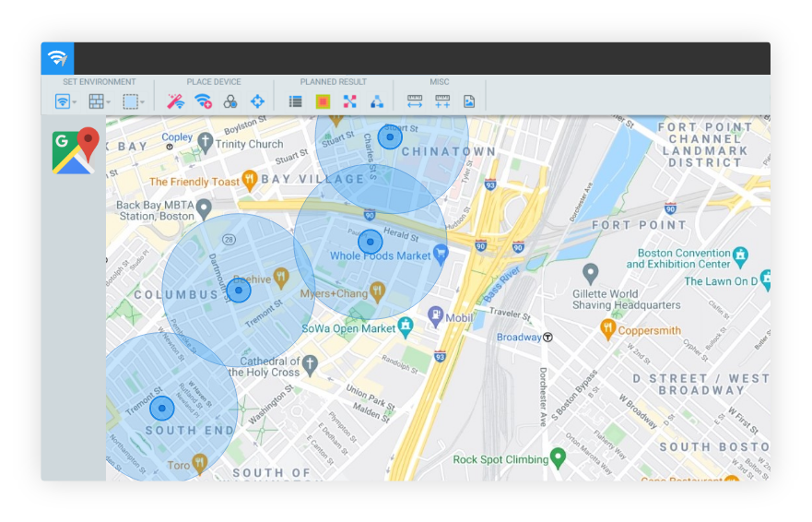The image size is (812, 522).
Task: Select the ruler measure distance tool
Action: 415,101
